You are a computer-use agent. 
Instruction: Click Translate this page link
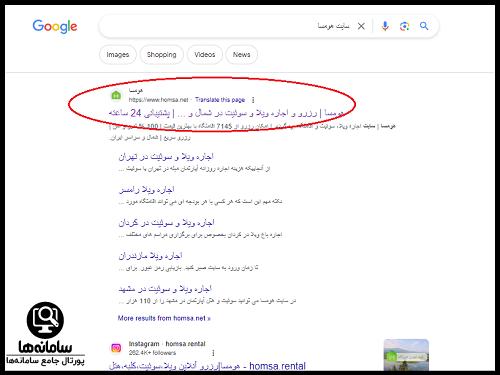click(x=220, y=100)
